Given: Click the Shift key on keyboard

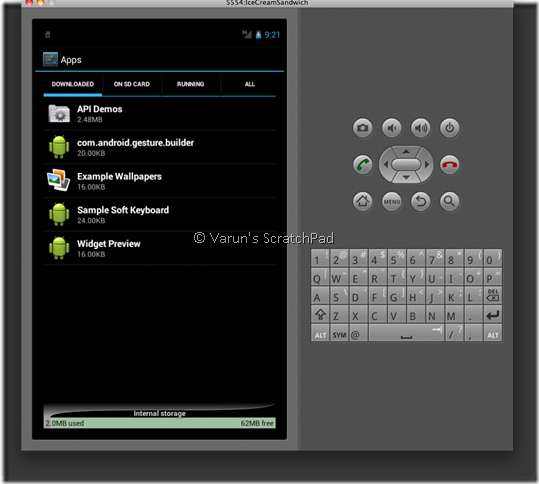Looking at the screenshot, I should tap(320, 314).
